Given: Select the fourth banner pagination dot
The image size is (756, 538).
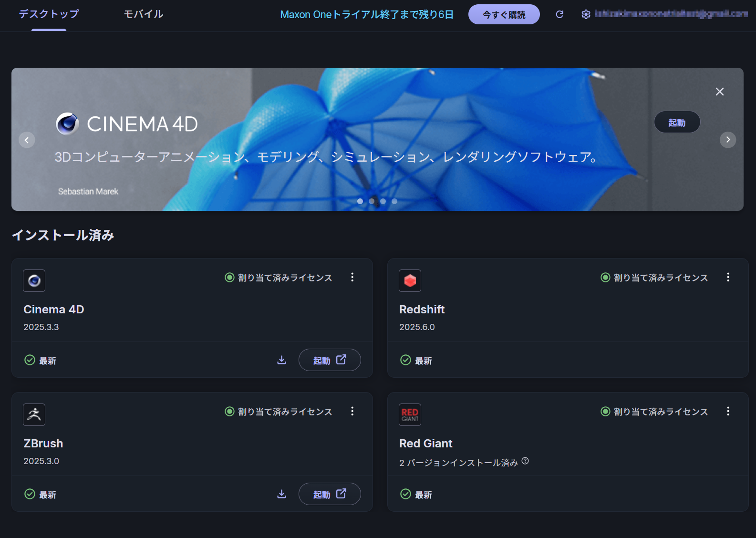Looking at the screenshot, I should pos(394,201).
